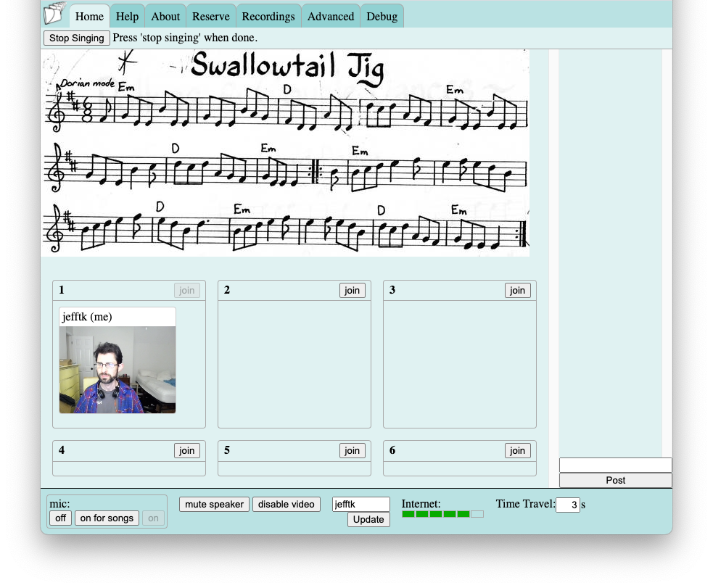The width and height of the screenshot is (713, 588).
Task: Open the Help tab
Action: click(x=127, y=17)
